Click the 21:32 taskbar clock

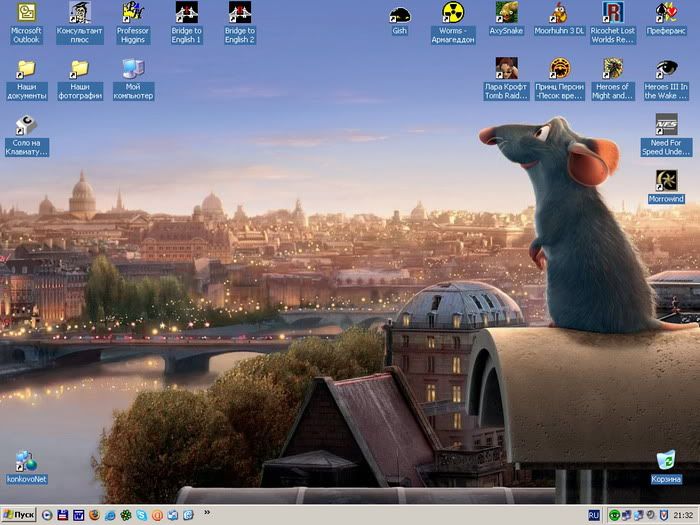coord(684,516)
